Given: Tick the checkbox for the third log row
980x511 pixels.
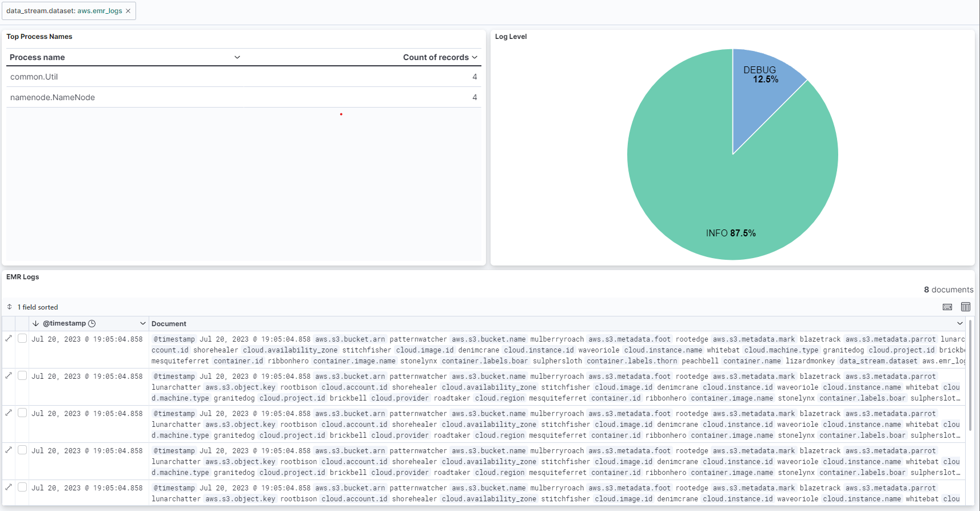Looking at the screenshot, I should coord(22,413).
